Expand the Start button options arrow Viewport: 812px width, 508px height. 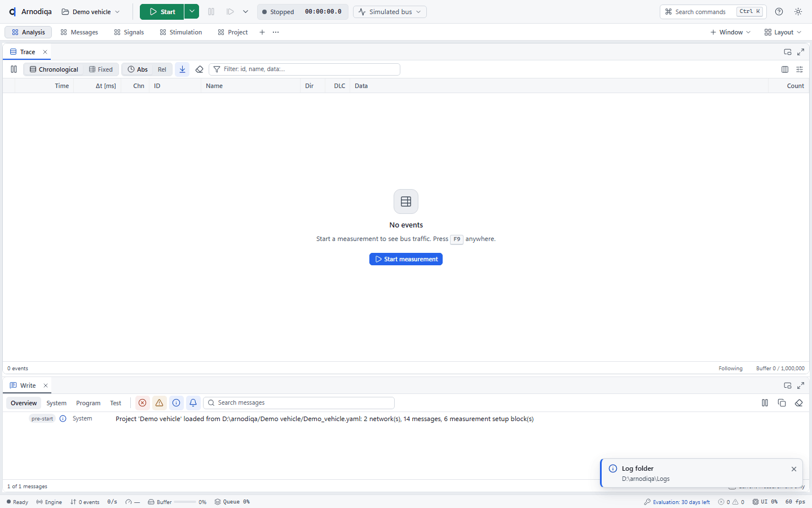point(192,12)
